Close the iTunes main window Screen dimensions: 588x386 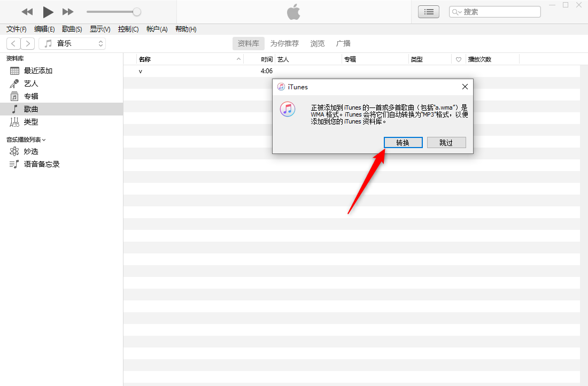pos(579,5)
